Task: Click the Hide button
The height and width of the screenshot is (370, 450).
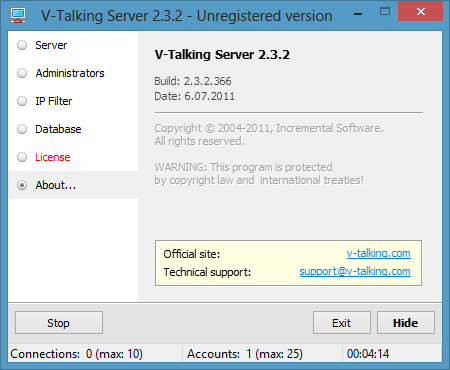Action: point(406,323)
